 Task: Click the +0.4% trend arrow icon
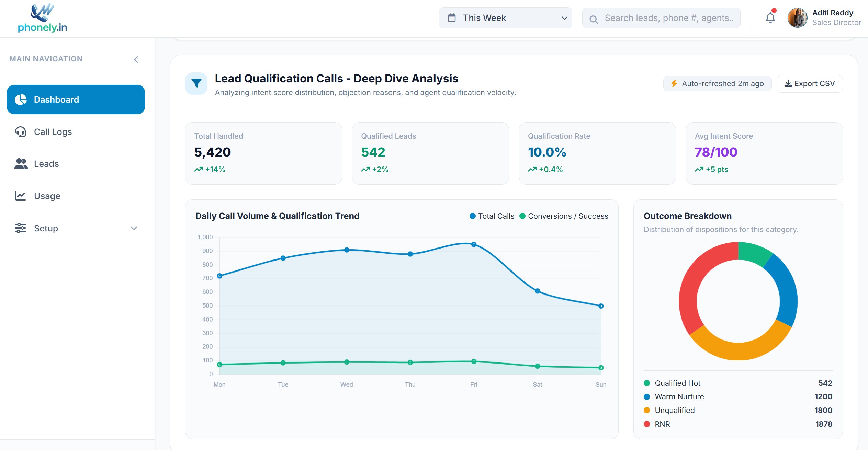[x=532, y=169]
